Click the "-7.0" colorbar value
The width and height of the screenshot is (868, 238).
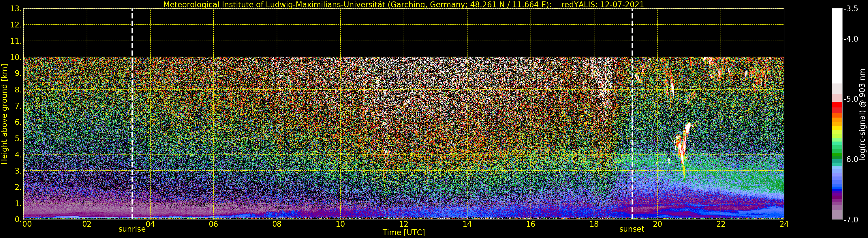point(851,220)
